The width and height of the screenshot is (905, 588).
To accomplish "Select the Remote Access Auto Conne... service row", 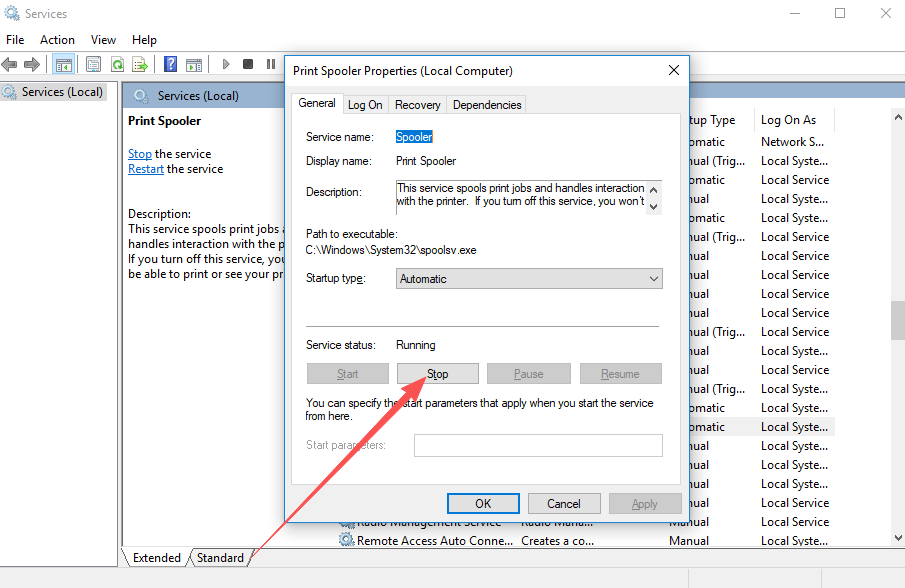I will 586,541.
